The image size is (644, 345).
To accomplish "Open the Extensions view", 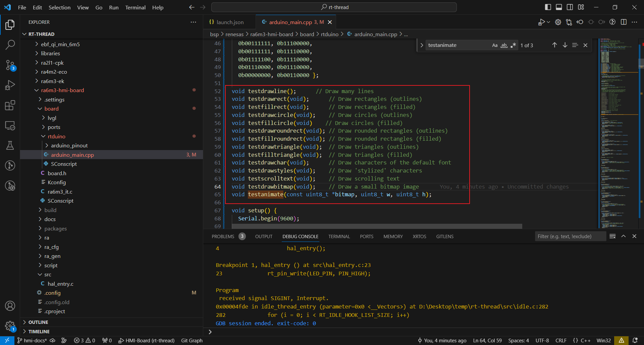I will click(10, 105).
